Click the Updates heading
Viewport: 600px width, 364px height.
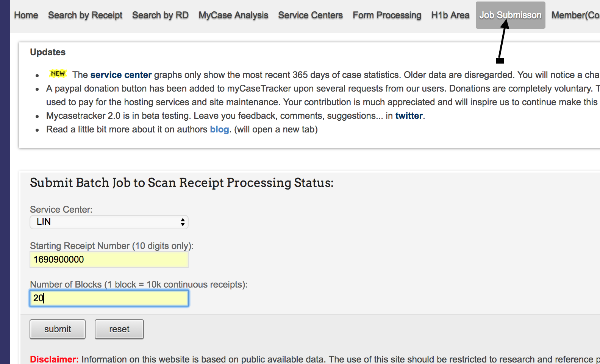tap(48, 52)
